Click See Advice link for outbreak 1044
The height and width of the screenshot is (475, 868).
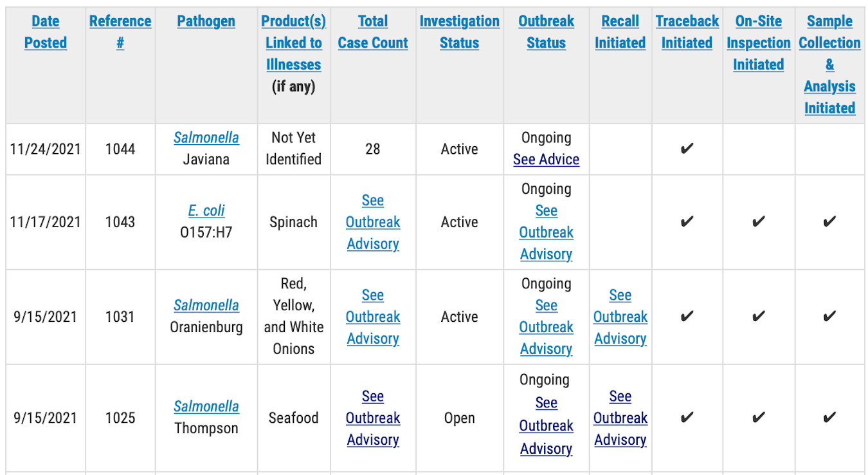546,160
